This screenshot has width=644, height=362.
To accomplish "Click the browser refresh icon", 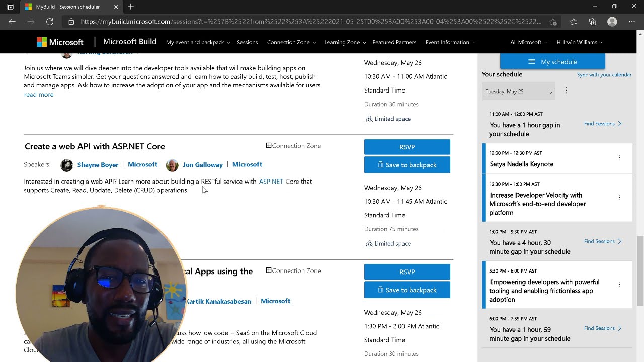I will [49, 22].
